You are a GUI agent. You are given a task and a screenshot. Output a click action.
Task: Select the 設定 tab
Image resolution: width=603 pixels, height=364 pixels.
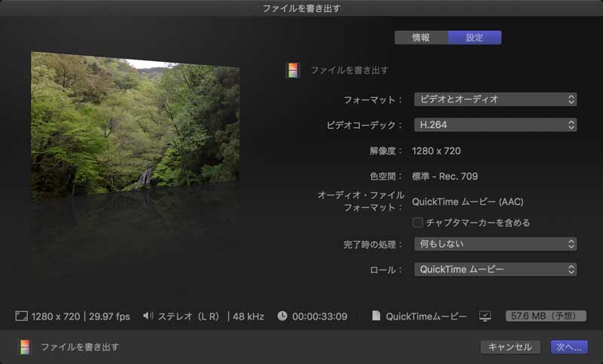(x=475, y=38)
